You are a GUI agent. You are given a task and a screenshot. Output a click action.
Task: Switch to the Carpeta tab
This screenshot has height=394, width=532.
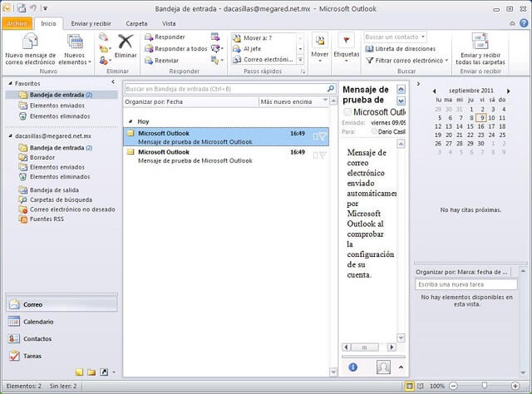pyautogui.click(x=136, y=23)
